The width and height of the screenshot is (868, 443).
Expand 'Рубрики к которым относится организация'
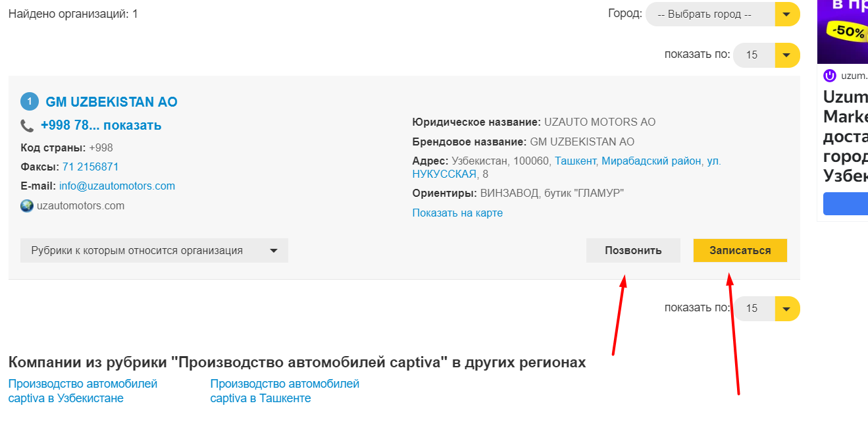click(x=154, y=251)
